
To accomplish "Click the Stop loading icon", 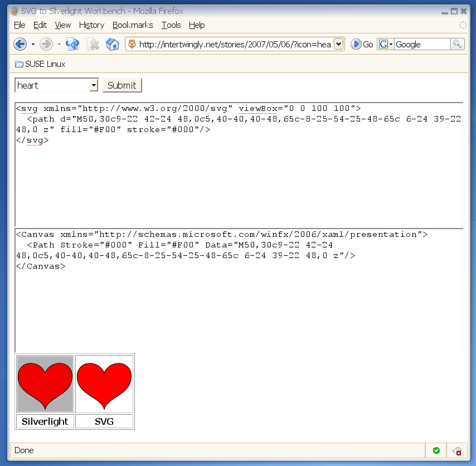I will (x=93, y=45).
